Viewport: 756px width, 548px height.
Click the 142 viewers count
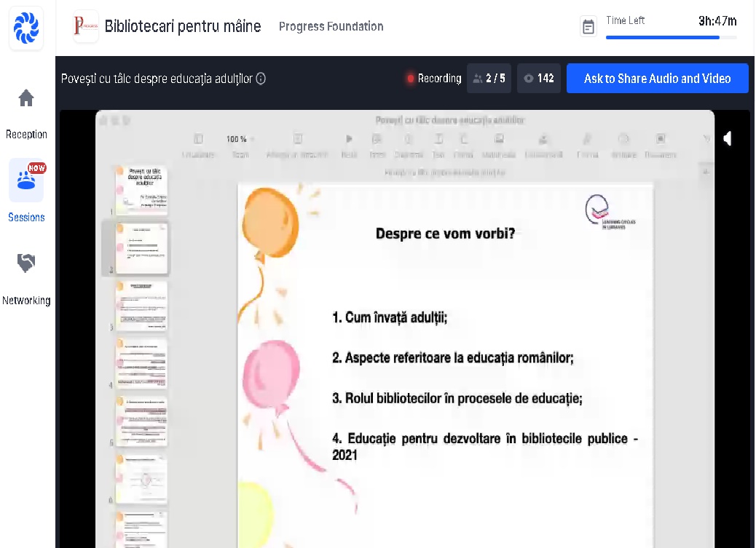pos(539,79)
